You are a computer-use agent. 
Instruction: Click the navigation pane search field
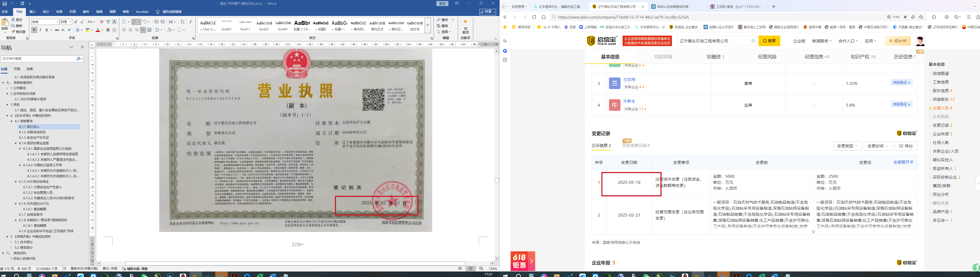(x=39, y=59)
